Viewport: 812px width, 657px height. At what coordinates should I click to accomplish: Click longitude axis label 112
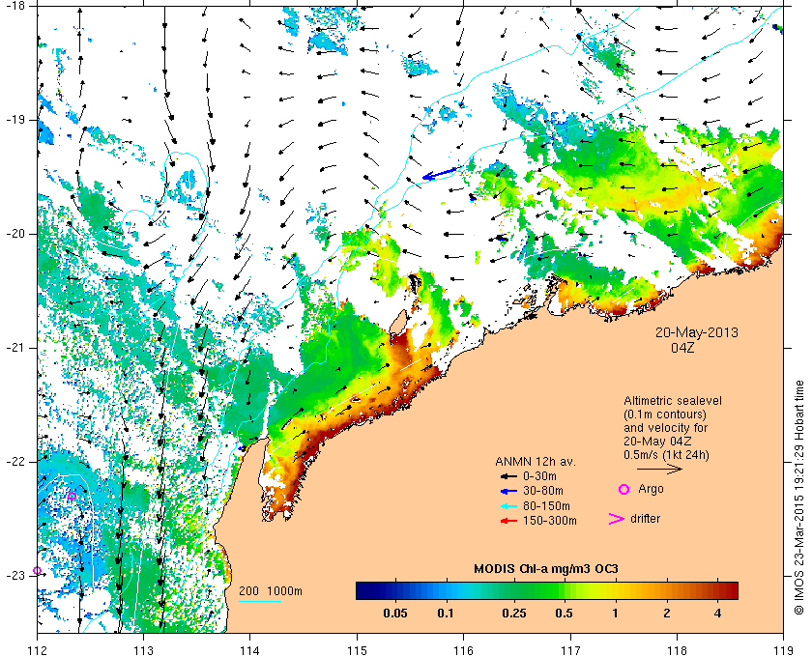click(37, 649)
